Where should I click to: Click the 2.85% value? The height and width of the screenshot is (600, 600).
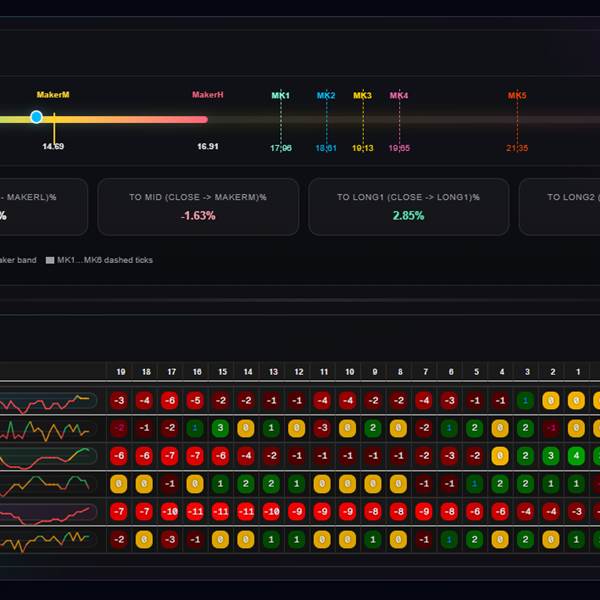click(409, 216)
